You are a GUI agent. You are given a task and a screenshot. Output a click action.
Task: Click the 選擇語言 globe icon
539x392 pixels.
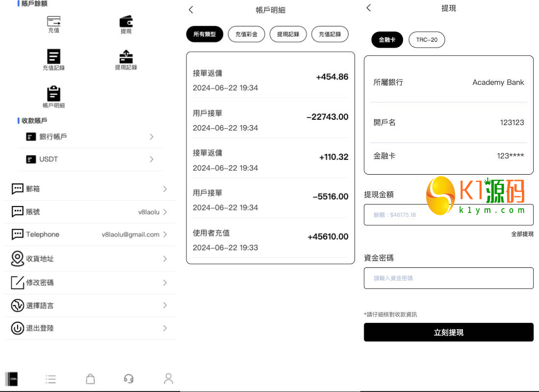coord(18,306)
